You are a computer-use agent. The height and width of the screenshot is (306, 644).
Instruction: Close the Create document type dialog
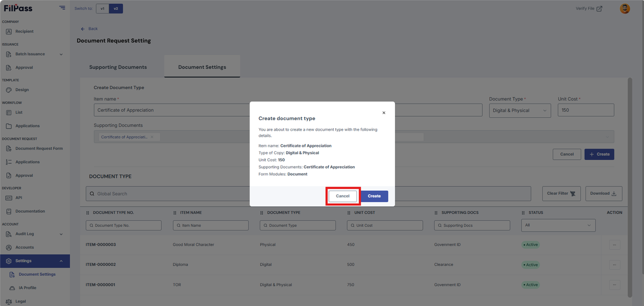coord(384,113)
